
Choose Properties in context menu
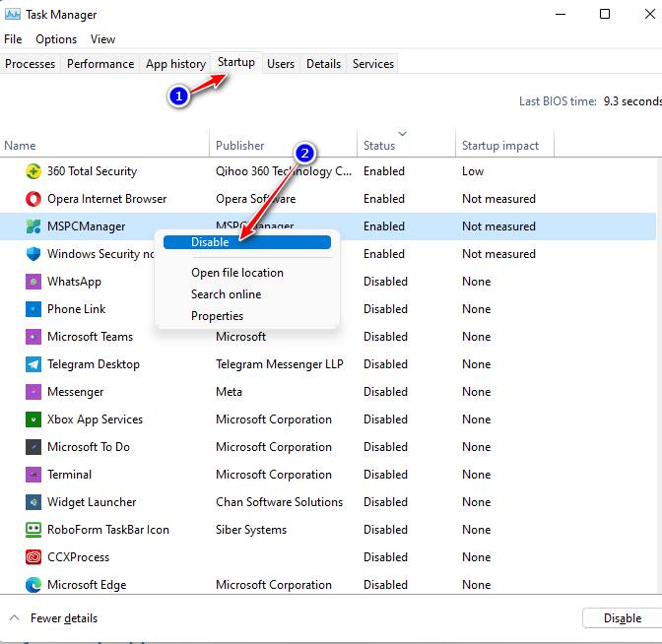pyautogui.click(x=218, y=316)
